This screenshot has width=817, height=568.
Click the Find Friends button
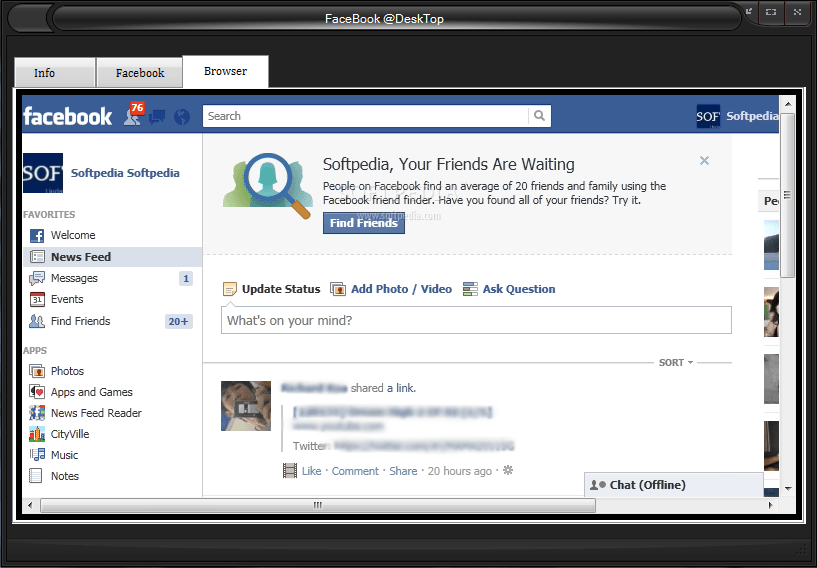(x=364, y=223)
